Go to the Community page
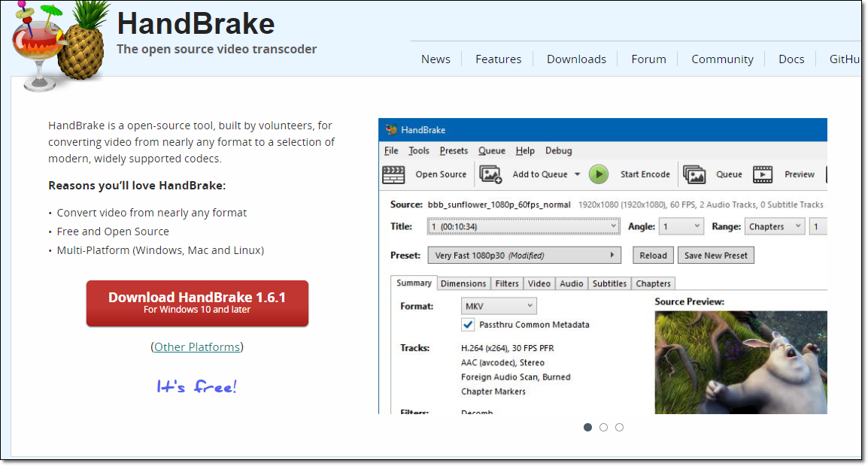This screenshot has height=466, width=868. tap(722, 59)
